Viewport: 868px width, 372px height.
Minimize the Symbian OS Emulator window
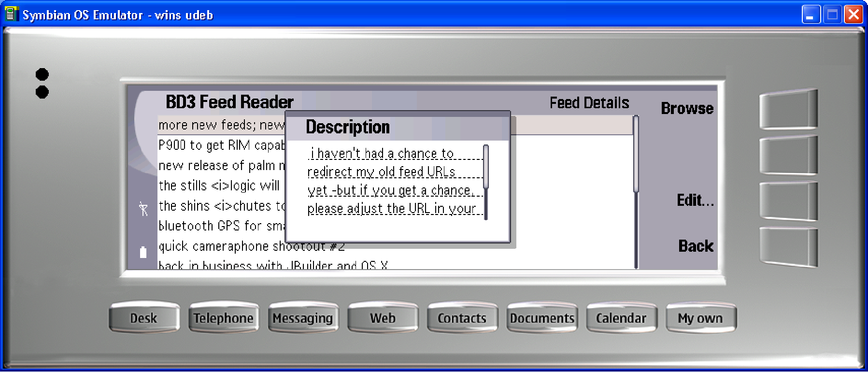pyautogui.click(x=811, y=14)
